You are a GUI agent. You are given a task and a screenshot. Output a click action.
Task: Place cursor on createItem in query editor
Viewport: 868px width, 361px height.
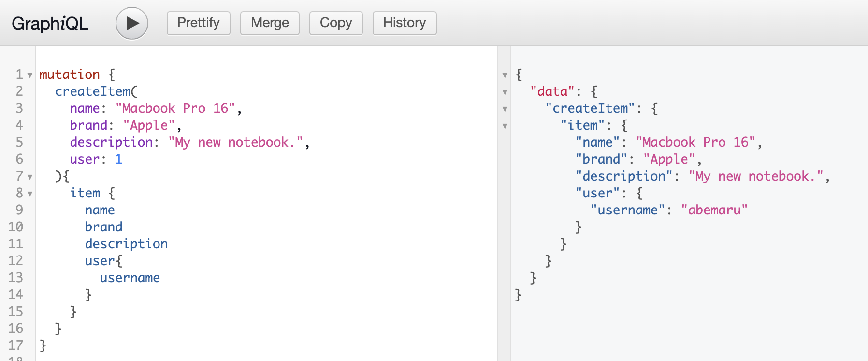point(93,91)
